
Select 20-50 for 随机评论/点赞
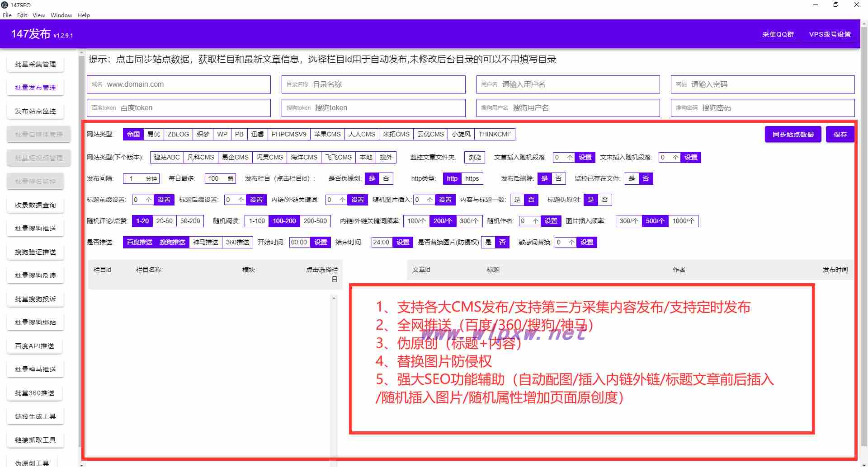(x=164, y=221)
